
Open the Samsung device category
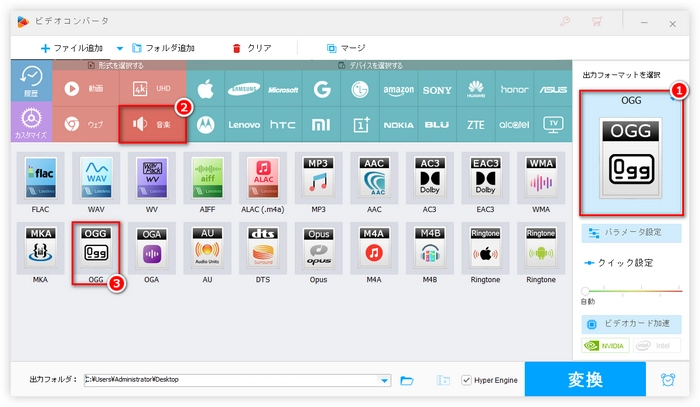(244, 89)
